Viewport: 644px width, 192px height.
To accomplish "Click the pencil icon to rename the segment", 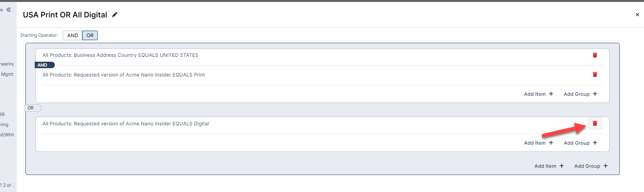I will coord(115,15).
